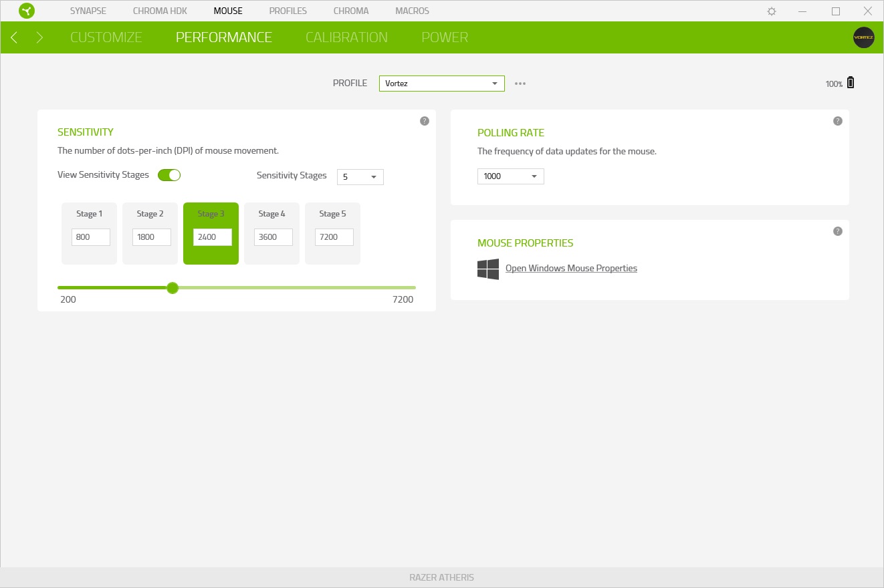The width and height of the screenshot is (884, 588).
Task: Select the Stage 3 sensitivity card
Action: [x=211, y=233]
